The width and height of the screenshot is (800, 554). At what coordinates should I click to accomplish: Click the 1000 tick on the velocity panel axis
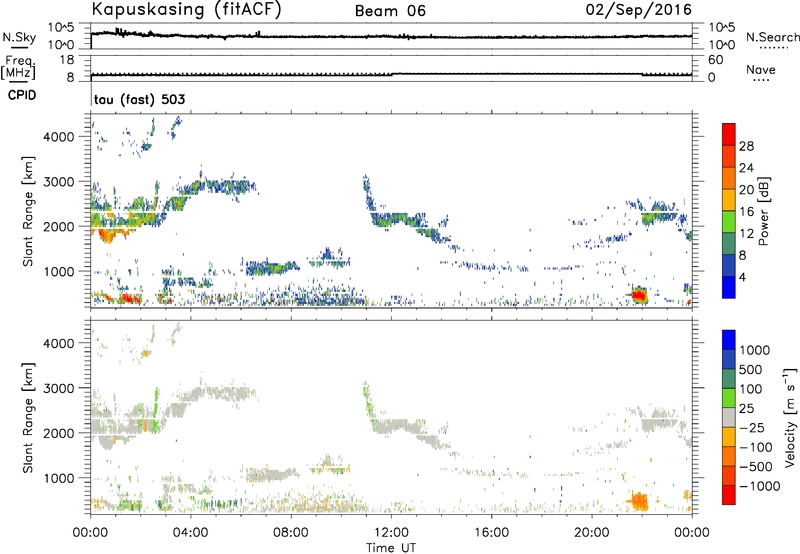coord(59,478)
